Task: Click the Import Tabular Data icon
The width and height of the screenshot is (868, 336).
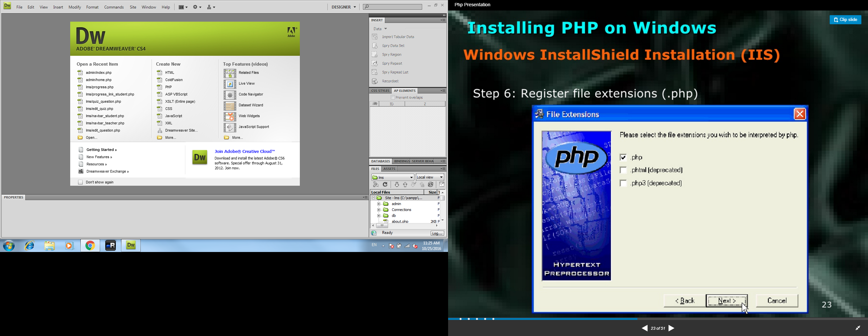Action: (x=375, y=36)
